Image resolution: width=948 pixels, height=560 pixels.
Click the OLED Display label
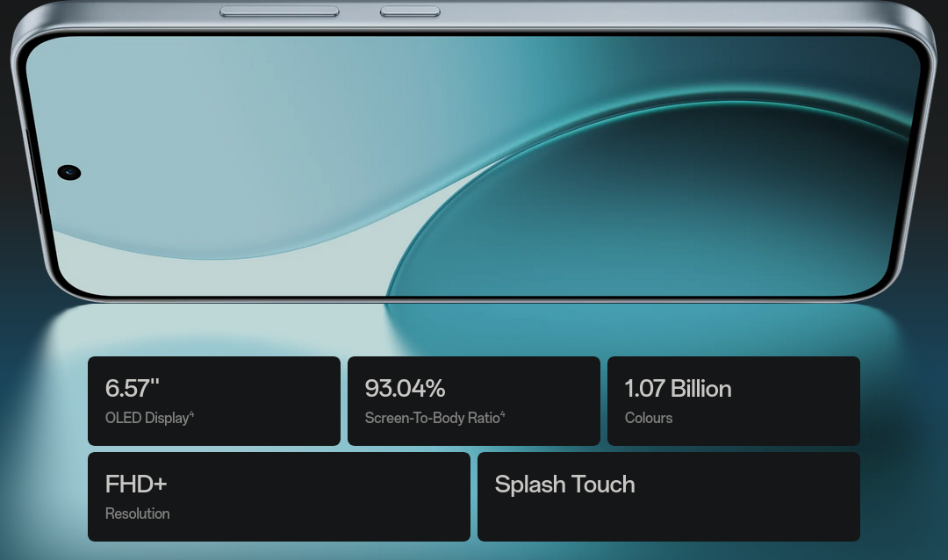[147, 418]
